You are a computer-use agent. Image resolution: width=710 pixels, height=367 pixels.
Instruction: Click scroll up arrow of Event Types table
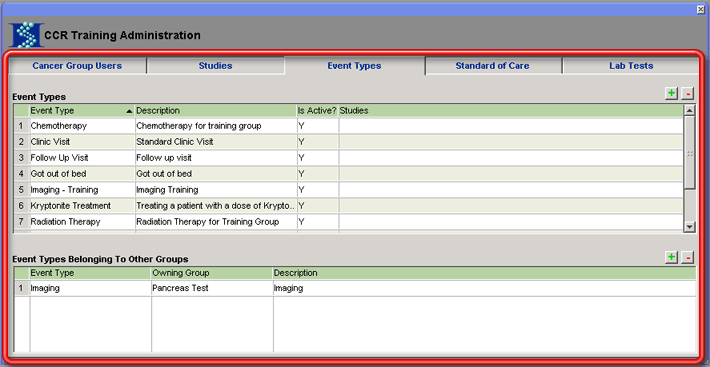(x=690, y=110)
